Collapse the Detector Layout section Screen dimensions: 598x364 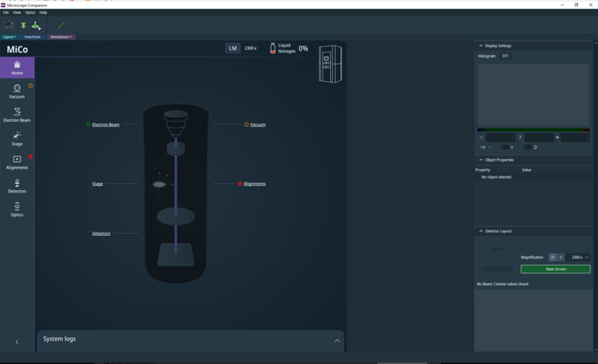point(481,231)
